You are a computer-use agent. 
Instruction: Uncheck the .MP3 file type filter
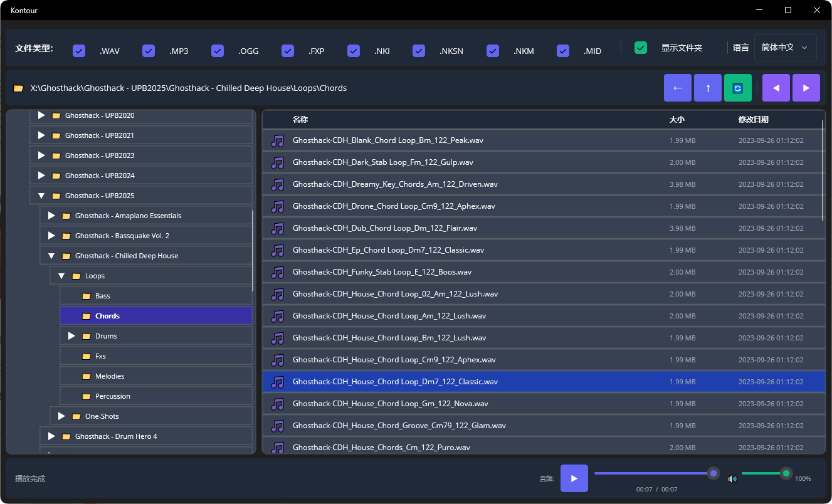[149, 51]
